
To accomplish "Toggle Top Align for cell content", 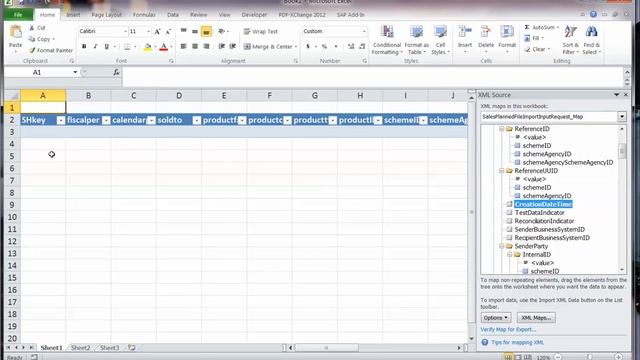I will point(184,31).
